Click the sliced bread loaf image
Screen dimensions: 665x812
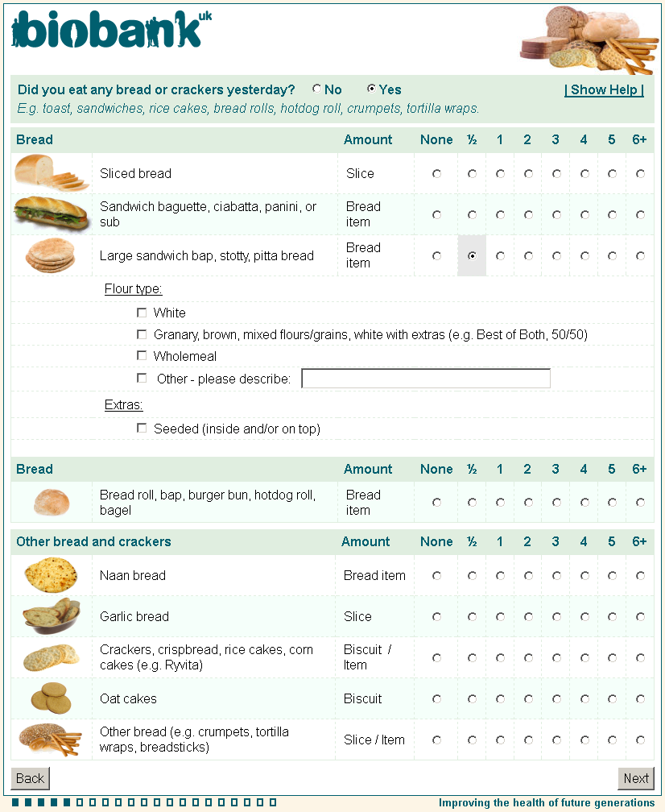52,172
